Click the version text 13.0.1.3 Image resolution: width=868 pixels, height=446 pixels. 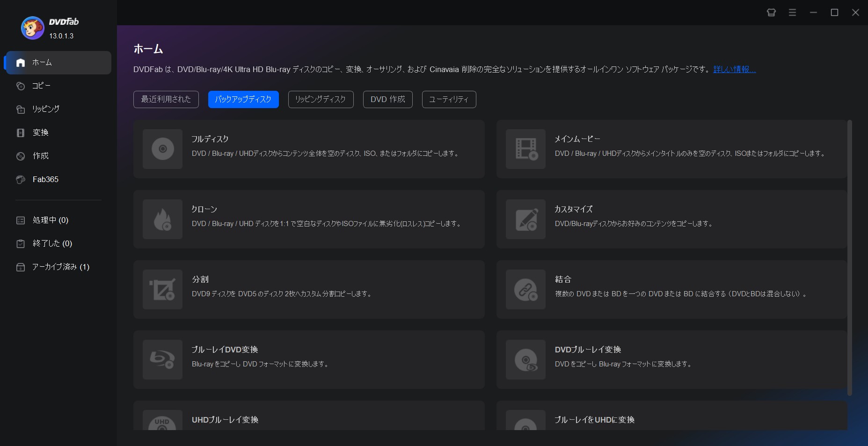coord(61,36)
